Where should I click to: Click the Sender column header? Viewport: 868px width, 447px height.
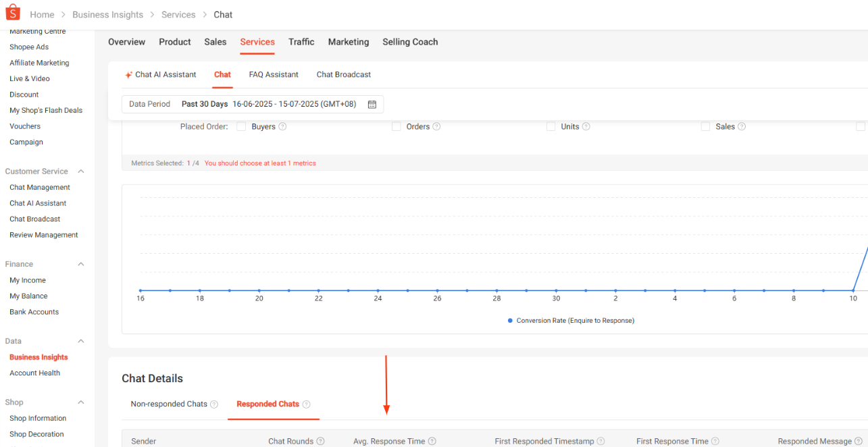[x=143, y=442]
